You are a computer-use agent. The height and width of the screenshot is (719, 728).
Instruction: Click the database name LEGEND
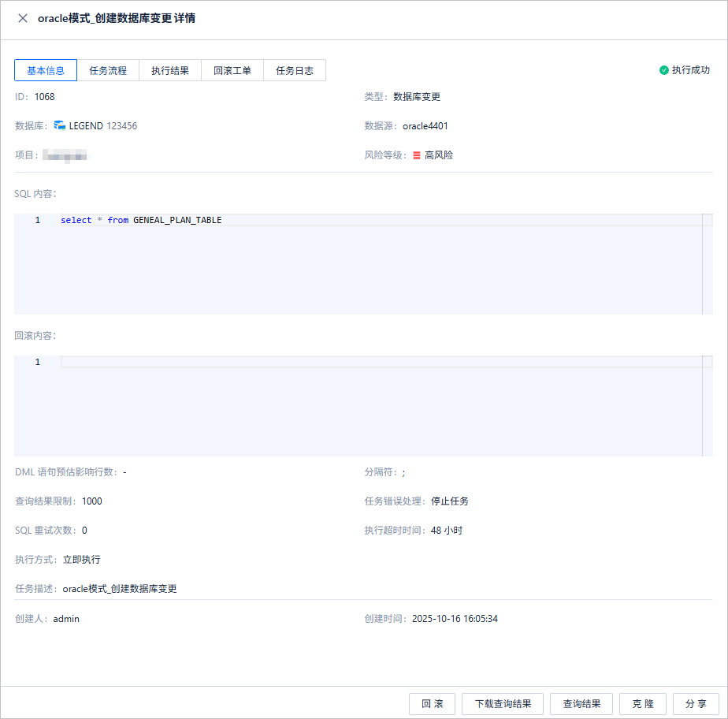86,126
